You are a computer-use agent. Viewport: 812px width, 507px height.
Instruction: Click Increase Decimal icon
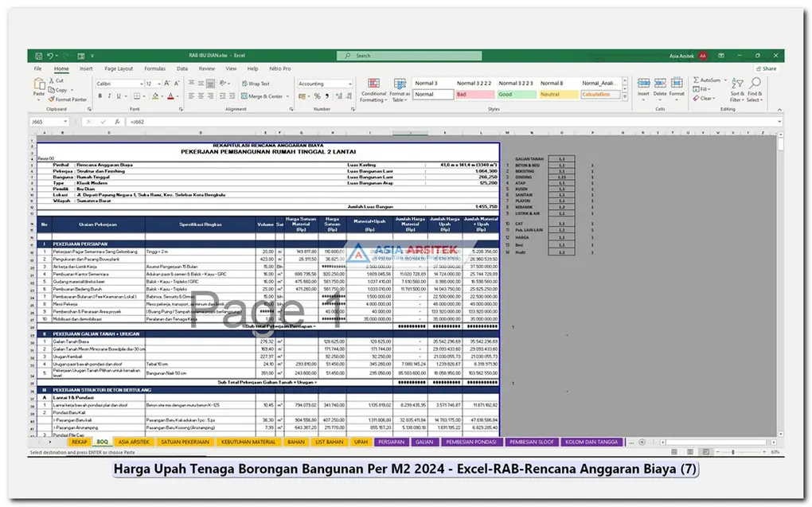point(338,96)
